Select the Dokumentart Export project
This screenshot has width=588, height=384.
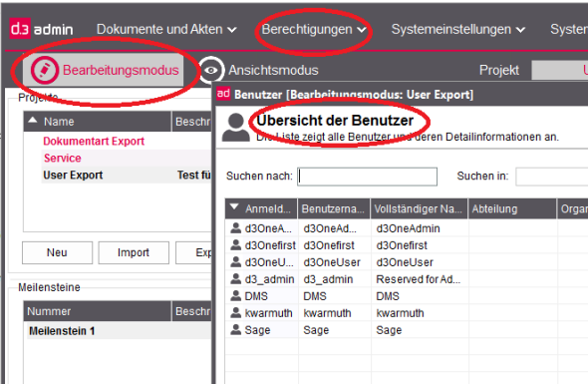(x=94, y=142)
